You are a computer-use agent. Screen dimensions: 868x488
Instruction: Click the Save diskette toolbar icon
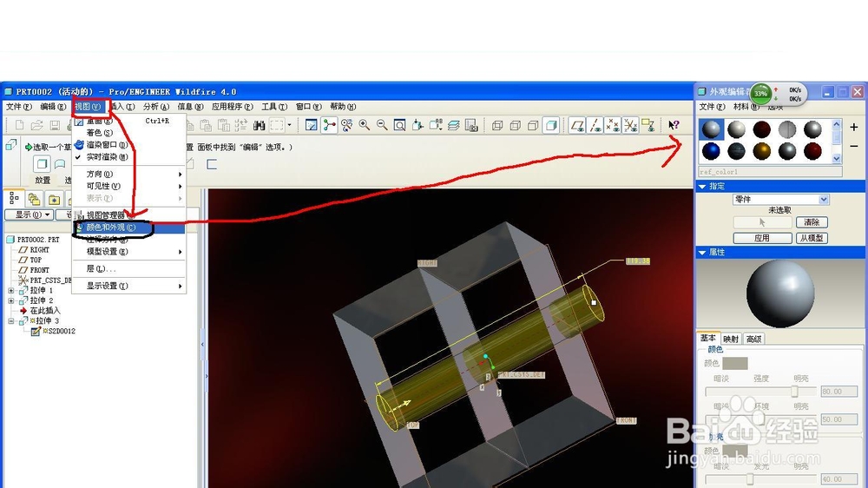(55, 126)
